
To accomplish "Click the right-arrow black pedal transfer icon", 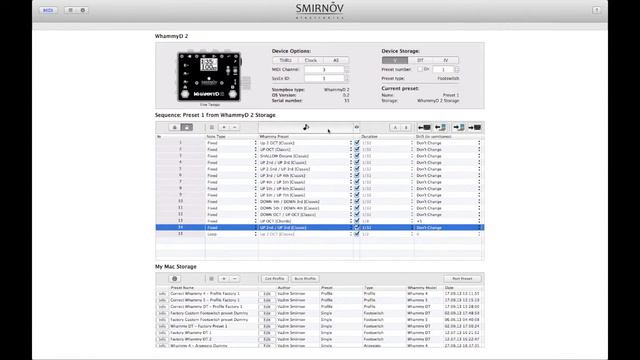I will click(x=475, y=127).
